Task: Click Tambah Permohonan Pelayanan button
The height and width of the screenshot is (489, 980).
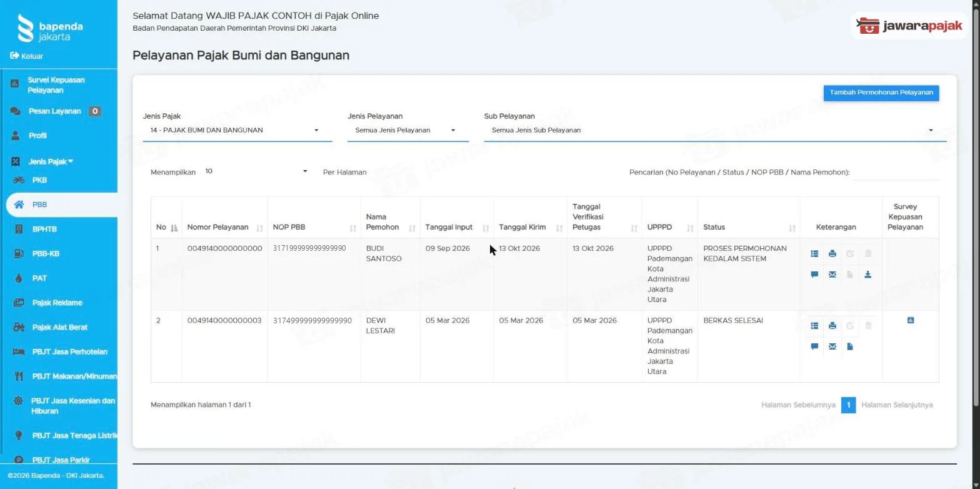Action: 881,93
